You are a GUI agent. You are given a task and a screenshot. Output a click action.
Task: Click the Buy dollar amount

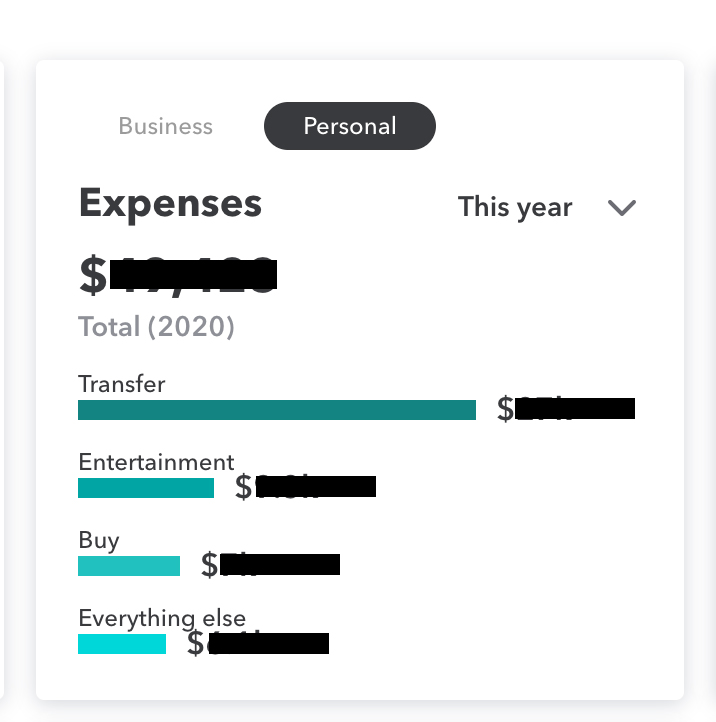coord(270,565)
